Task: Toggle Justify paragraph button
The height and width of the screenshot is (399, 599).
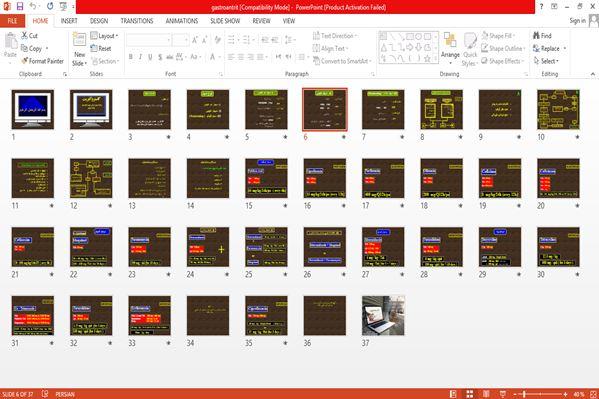Action: pos(261,57)
